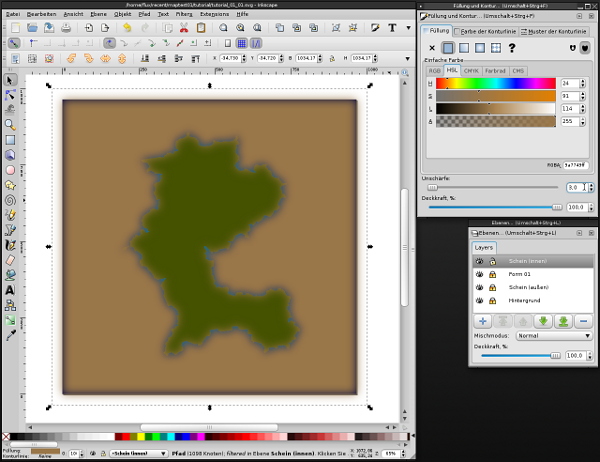Viewport: 600px width, 462px height.
Task: Switch to the CMYK color tab
Action: click(471, 71)
